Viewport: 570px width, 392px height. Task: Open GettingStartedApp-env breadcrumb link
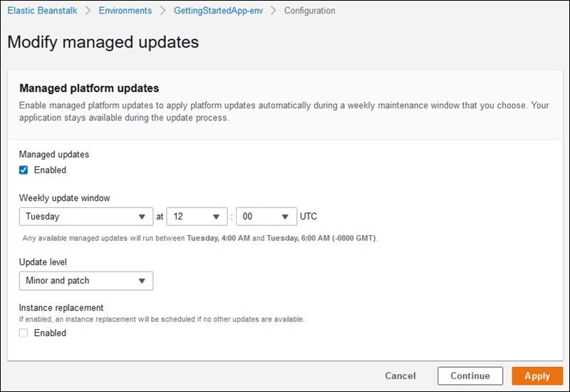[x=219, y=11]
